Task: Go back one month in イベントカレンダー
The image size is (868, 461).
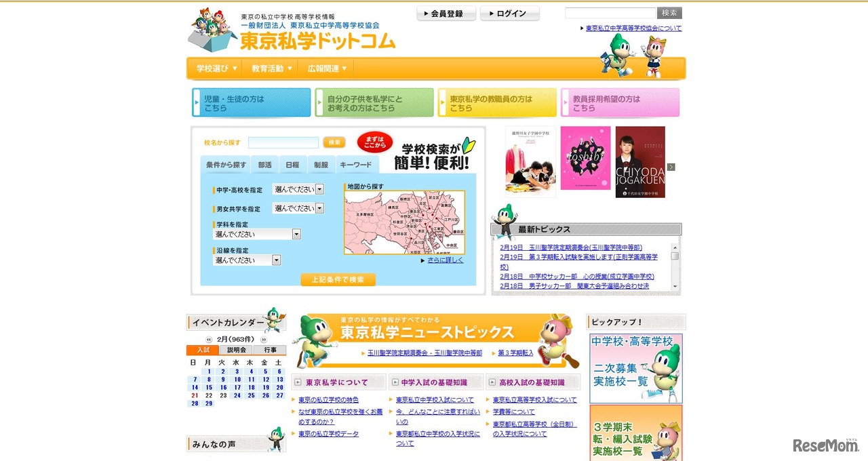Action: pos(208,338)
